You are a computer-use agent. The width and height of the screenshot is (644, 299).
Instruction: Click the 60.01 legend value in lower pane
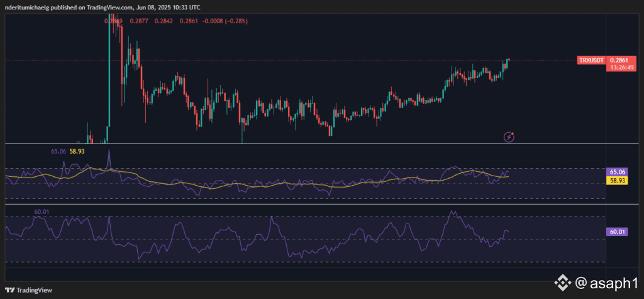click(x=42, y=212)
